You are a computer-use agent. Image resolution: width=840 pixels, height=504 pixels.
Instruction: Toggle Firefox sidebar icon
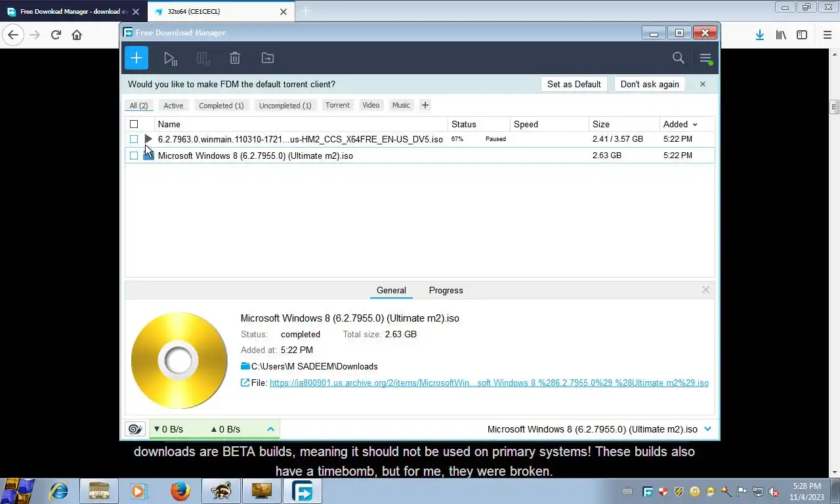(x=802, y=35)
